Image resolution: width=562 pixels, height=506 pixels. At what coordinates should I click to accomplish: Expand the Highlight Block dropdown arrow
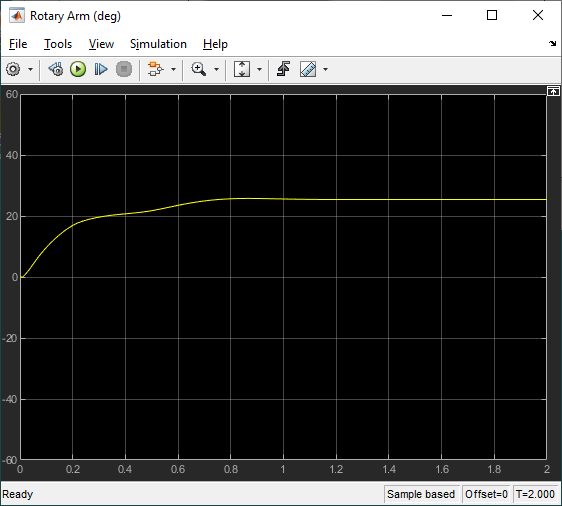click(x=173, y=69)
